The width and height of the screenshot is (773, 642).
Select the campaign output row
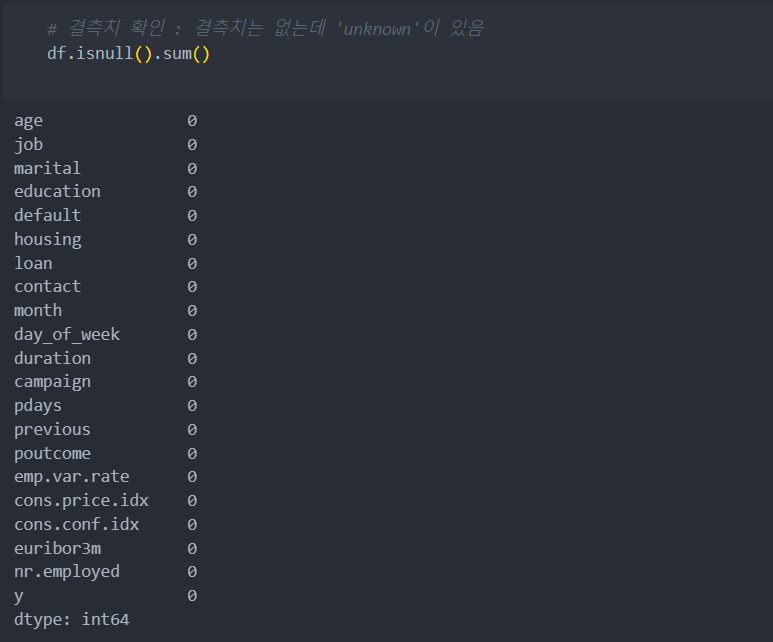(105, 382)
